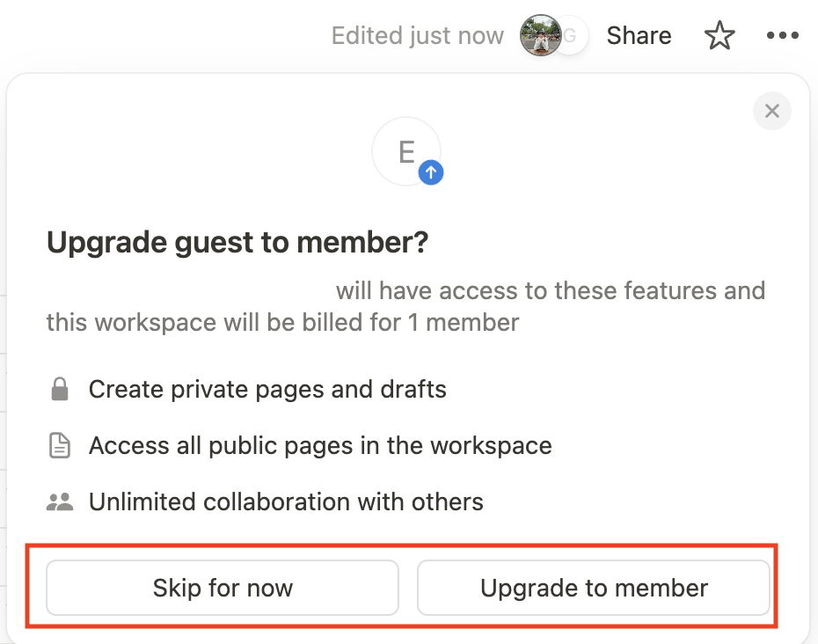Click the lock icon for private pages
Viewport: 818px width, 644px height.
point(59,389)
